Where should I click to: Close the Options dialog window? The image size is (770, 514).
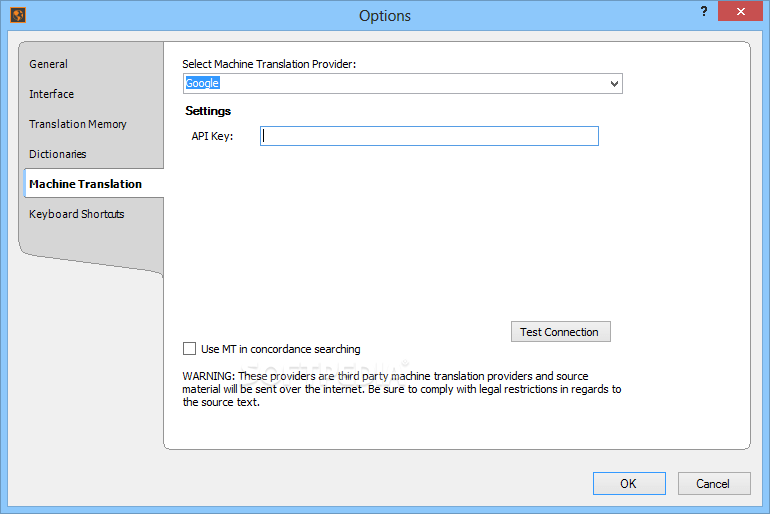(x=741, y=12)
